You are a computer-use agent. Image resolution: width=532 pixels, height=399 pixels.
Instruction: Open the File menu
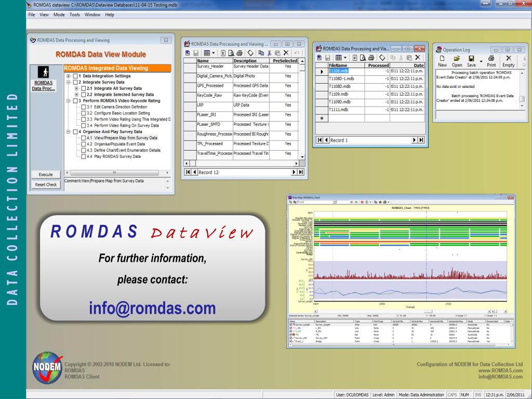32,15
